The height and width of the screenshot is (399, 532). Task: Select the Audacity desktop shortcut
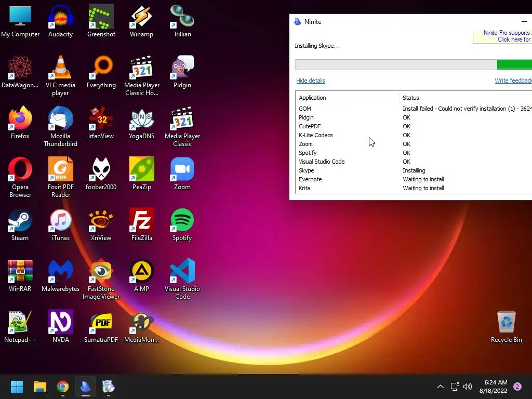pyautogui.click(x=60, y=21)
